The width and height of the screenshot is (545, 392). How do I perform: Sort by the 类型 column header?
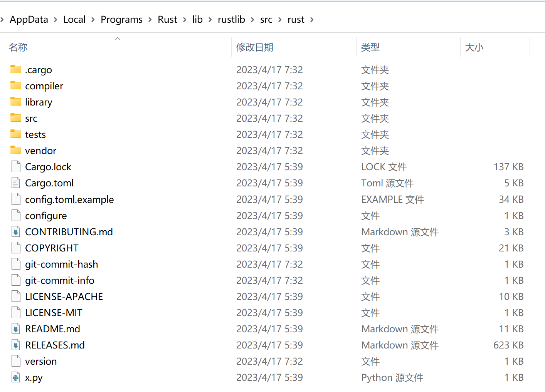point(370,47)
